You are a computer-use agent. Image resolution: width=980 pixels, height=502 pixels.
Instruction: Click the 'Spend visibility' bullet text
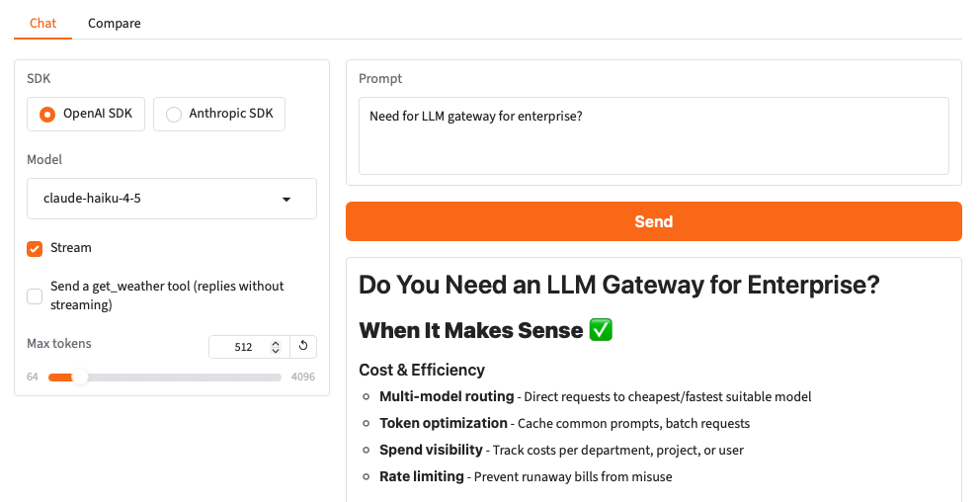[432, 450]
